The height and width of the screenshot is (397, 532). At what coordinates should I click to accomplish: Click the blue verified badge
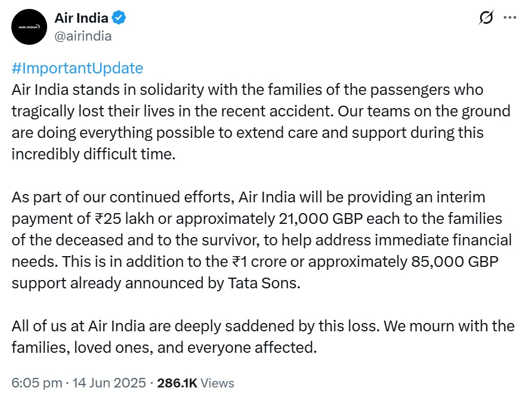[x=119, y=18]
